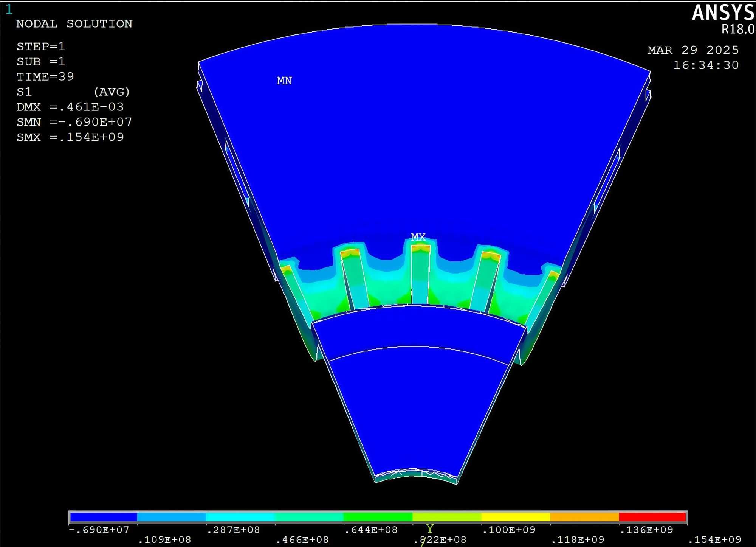Click the Y axis triad label

[430, 528]
